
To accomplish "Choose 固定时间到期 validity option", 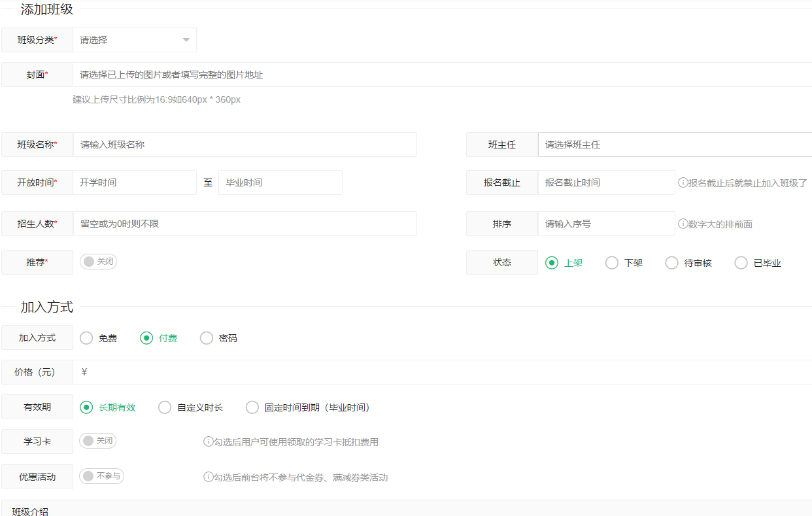I will pos(252,407).
